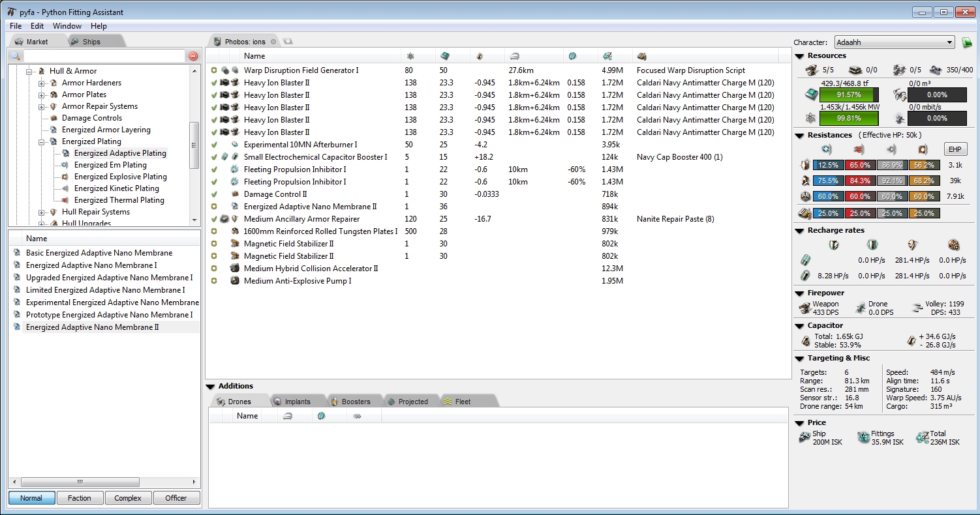Click the CPU column header icon

tap(444, 56)
